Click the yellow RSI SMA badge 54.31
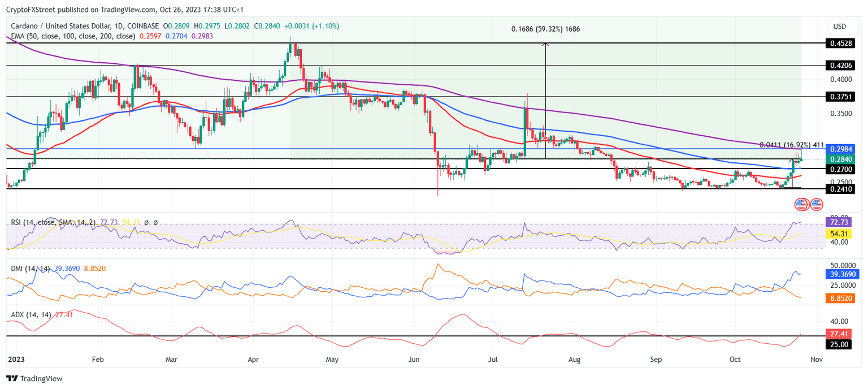 [839, 232]
